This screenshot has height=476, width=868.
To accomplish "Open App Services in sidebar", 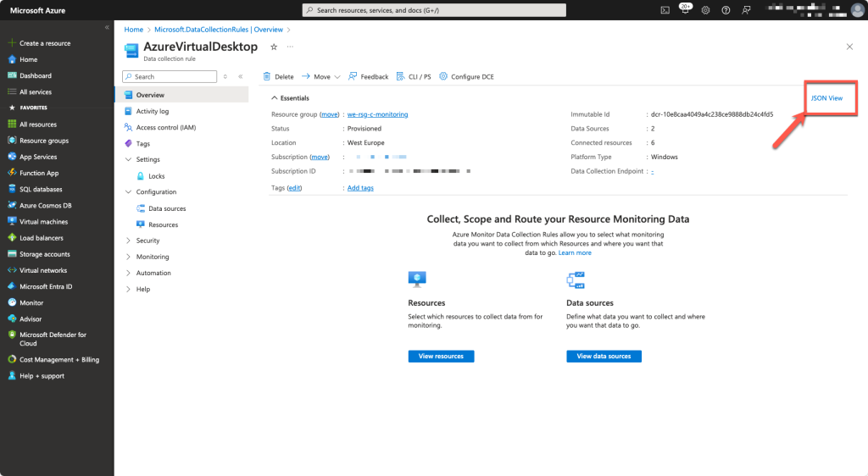I will (38, 157).
